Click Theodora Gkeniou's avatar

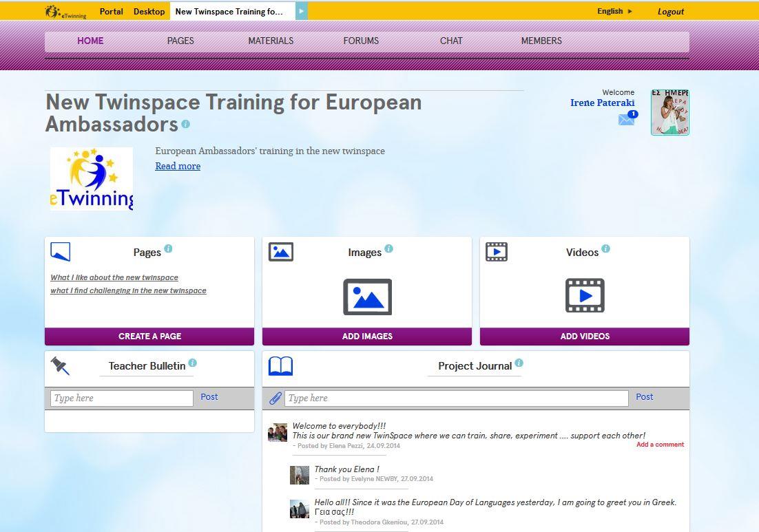click(299, 509)
